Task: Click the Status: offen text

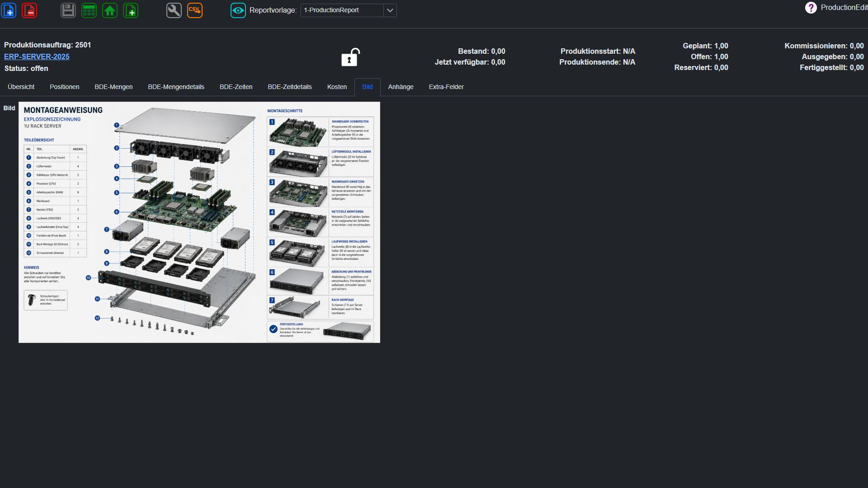Action: click(x=26, y=68)
